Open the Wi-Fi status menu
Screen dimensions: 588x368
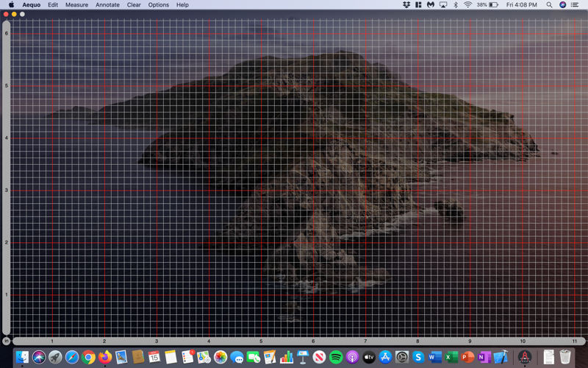click(467, 4)
